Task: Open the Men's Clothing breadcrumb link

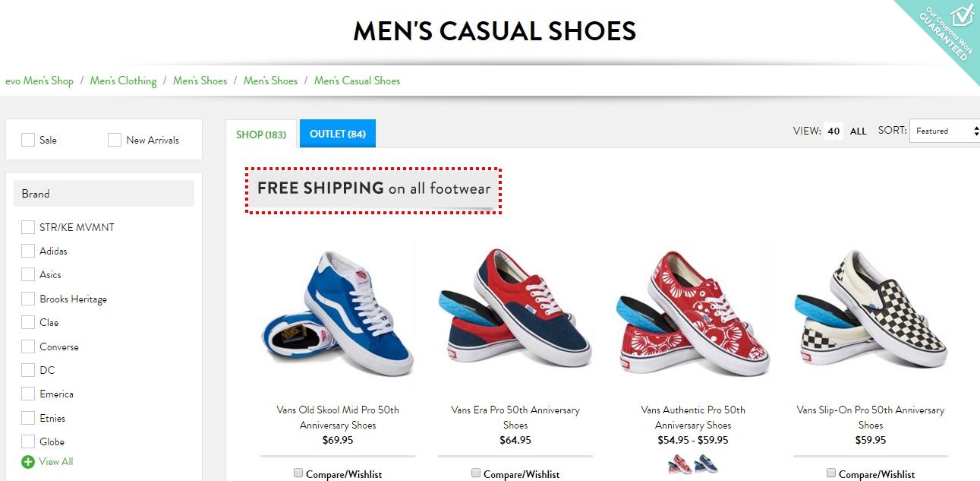Action: tap(123, 81)
